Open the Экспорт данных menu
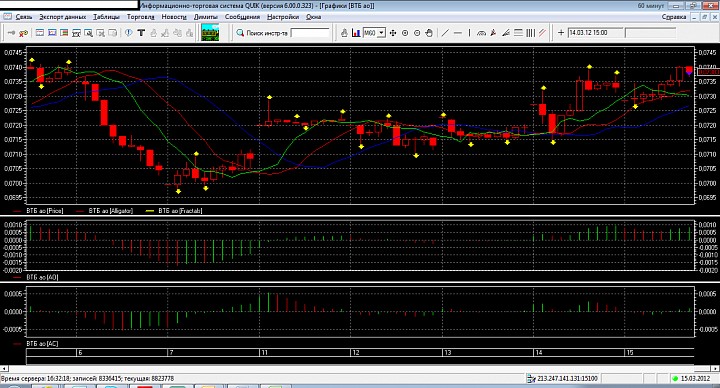 (62, 17)
